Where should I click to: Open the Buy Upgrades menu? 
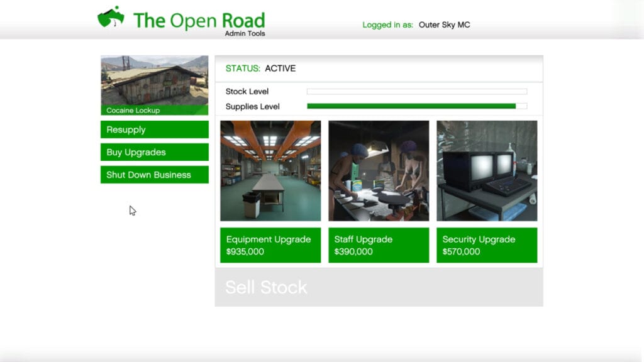[154, 152]
